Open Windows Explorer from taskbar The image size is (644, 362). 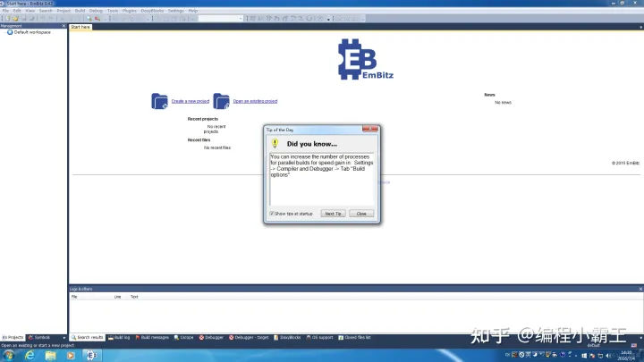tap(50, 356)
